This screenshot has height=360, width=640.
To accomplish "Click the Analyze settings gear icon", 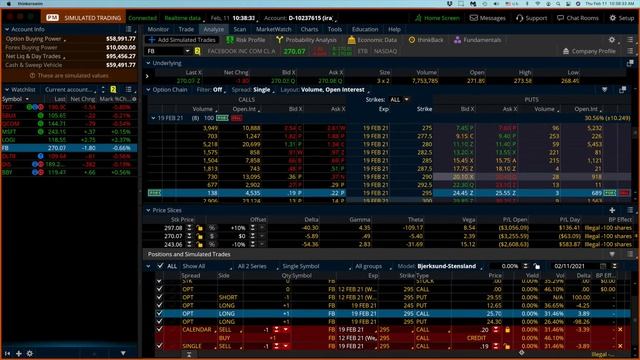I will (x=611, y=40).
